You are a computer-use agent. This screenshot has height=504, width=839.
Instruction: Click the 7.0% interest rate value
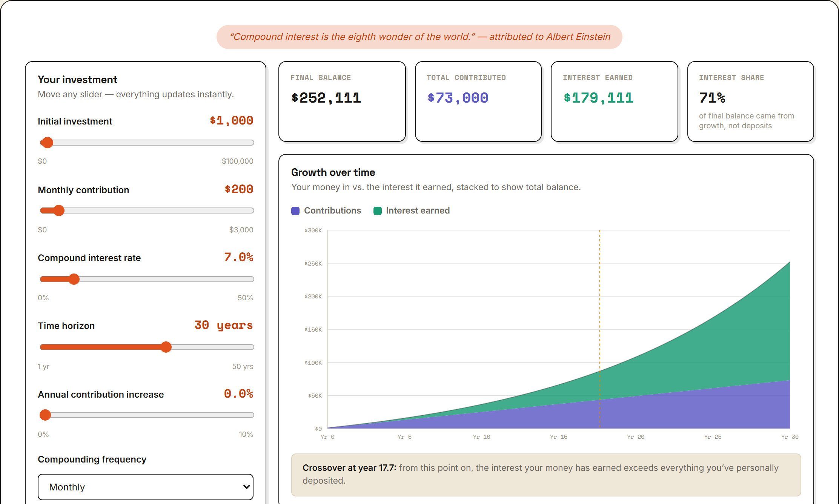click(x=239, y=257)
